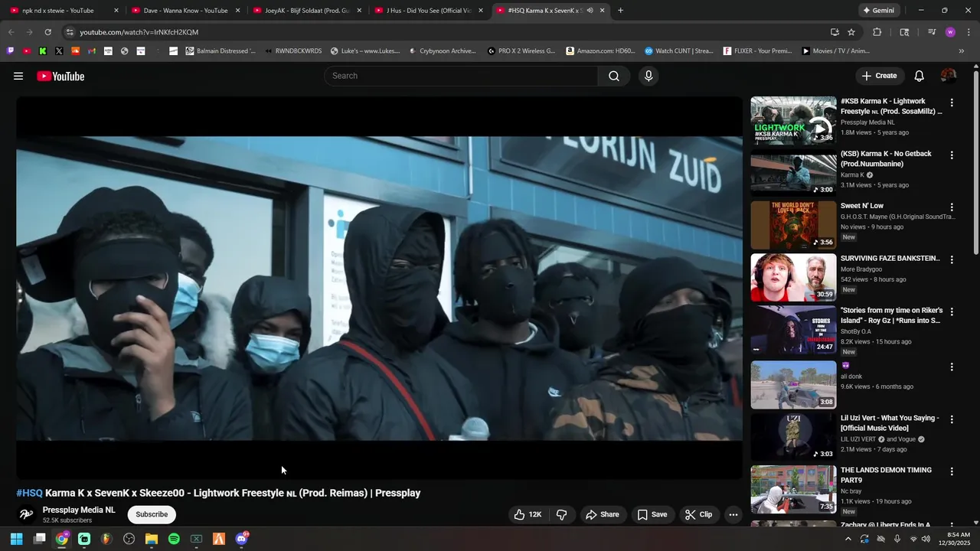This screenshot has height=551, width=980.
Task: Open the 'Sweet N' Low' video thumbnail
Action: (x=793, y=225)
